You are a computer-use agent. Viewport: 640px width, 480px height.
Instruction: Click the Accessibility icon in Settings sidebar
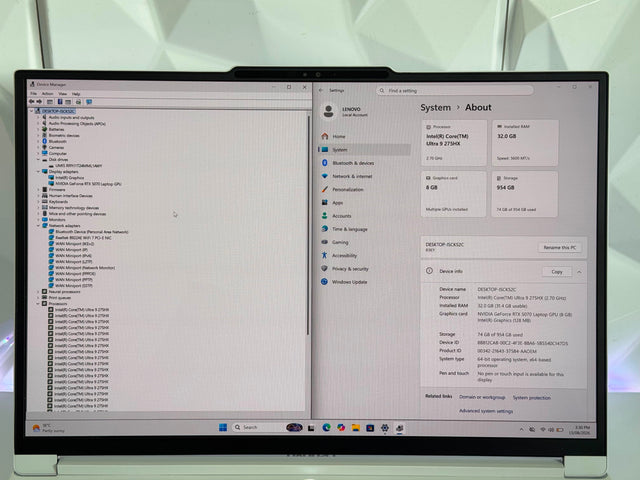point(324,255)
